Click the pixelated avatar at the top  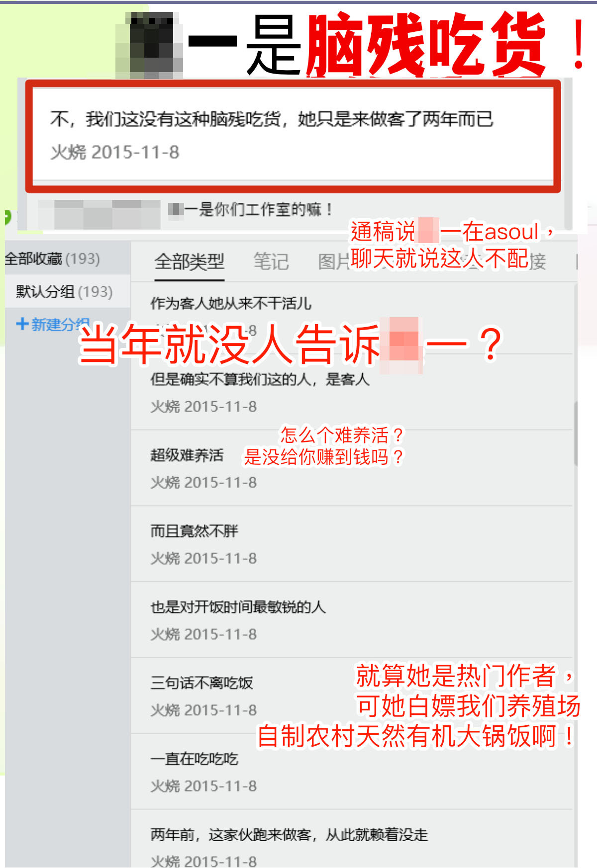pos(149,45)
